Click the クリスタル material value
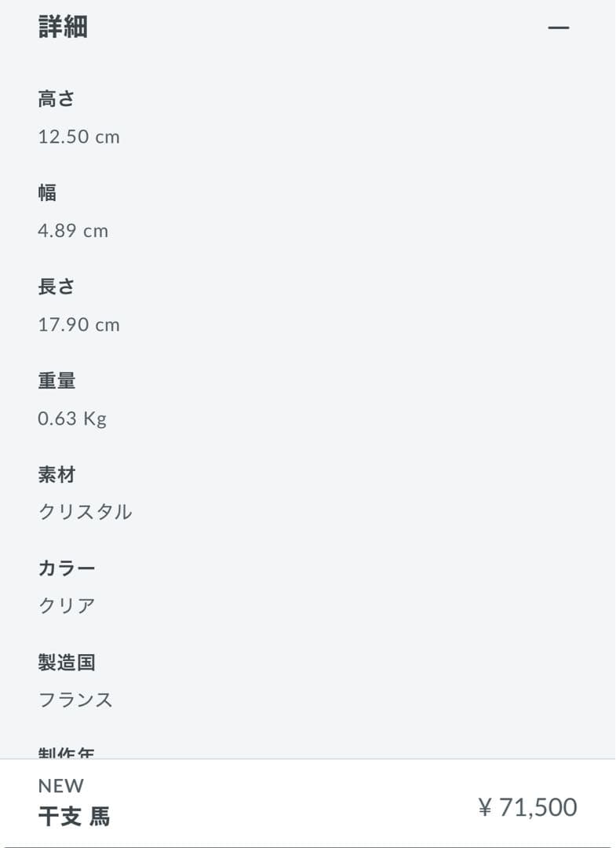 [x=85, y=513]
